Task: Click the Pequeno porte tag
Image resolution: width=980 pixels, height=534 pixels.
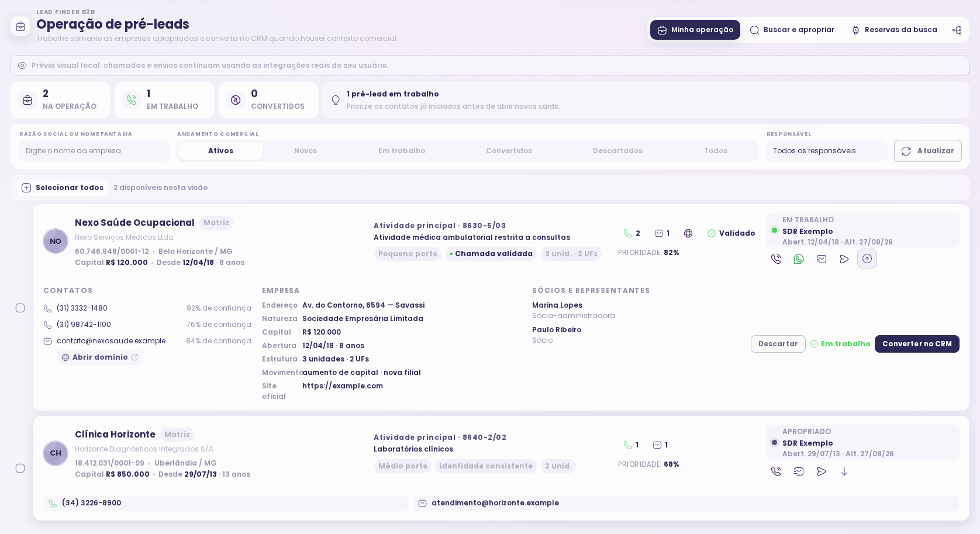Action: [408, 254]
